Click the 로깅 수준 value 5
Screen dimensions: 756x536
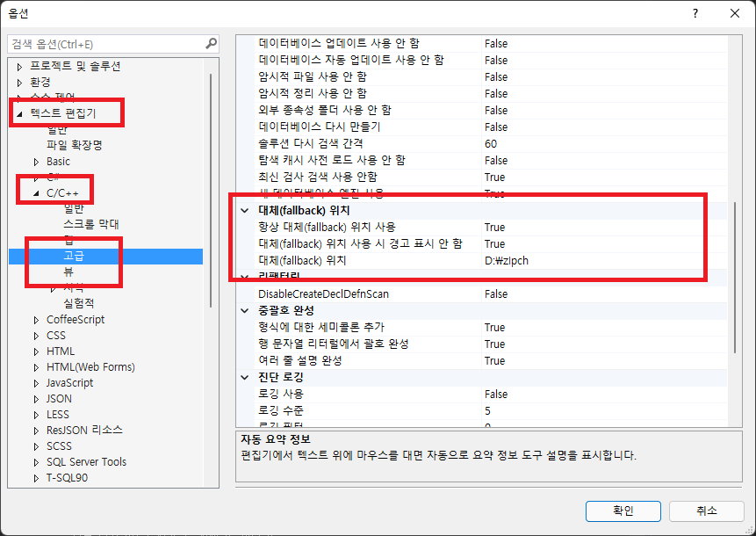point(487,411)
